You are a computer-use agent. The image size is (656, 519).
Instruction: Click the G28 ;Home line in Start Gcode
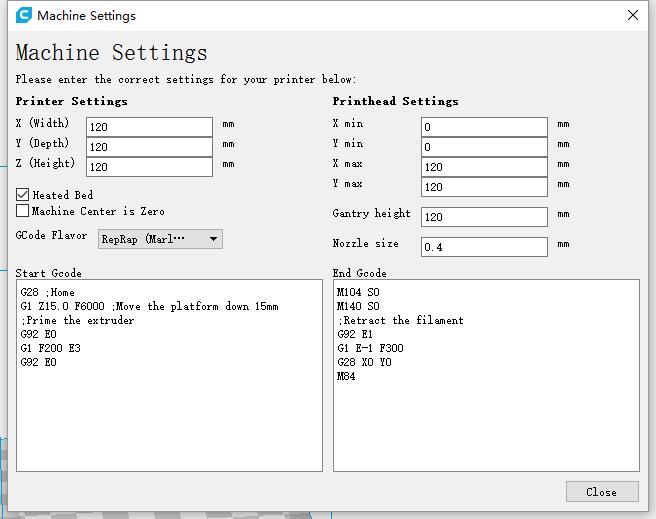[x=48, y=293]
